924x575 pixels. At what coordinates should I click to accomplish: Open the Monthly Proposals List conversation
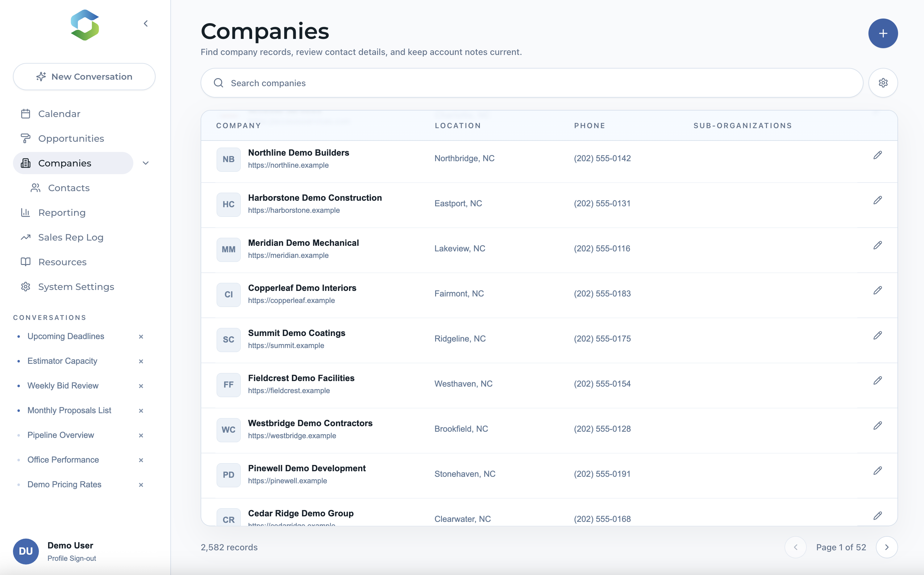69,410
